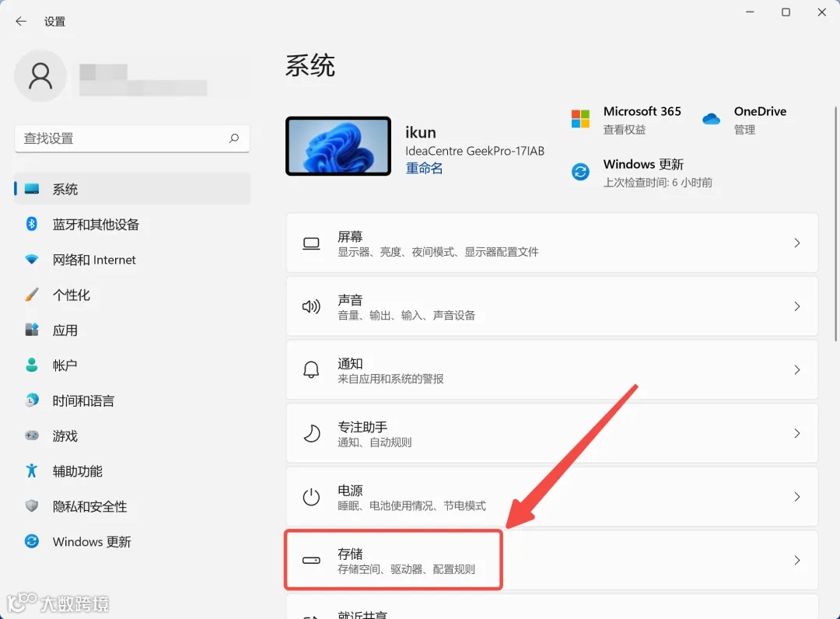Click the 查找设置 search field
This screenshot has width=840, height=619.
tap(132, 138)
